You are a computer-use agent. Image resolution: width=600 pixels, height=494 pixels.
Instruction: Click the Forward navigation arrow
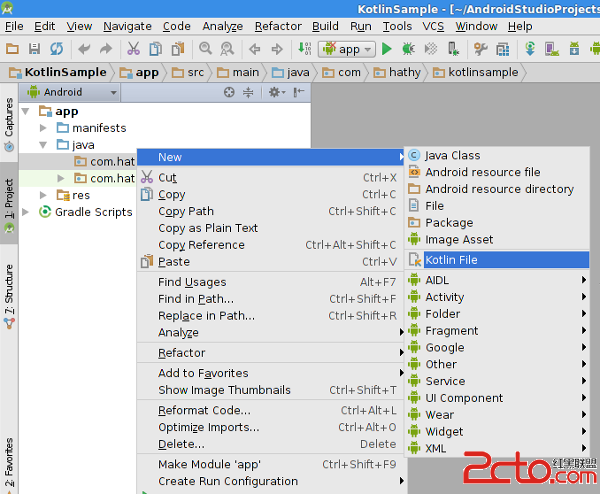277,49
